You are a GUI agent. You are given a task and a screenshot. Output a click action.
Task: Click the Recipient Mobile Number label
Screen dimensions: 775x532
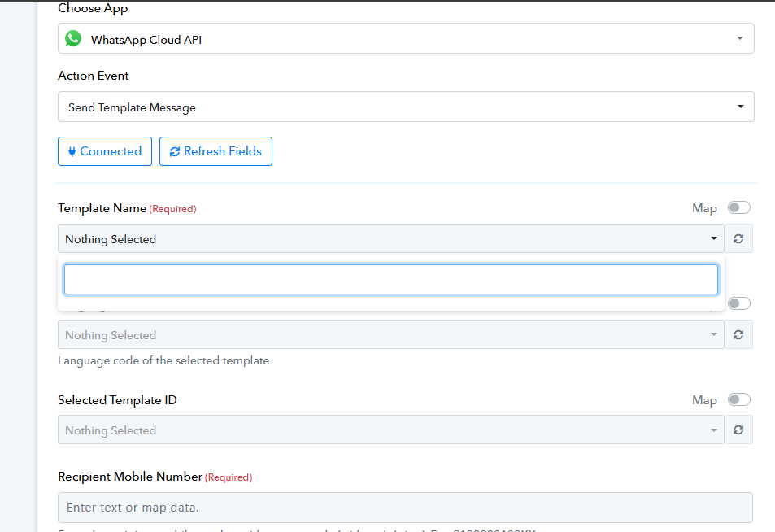click(x=130, y=477)
